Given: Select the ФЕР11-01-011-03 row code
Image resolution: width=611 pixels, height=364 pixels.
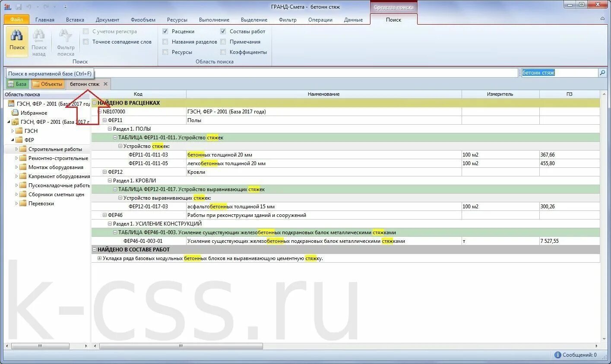Looking at the screenshot, I should pos(148,155).
